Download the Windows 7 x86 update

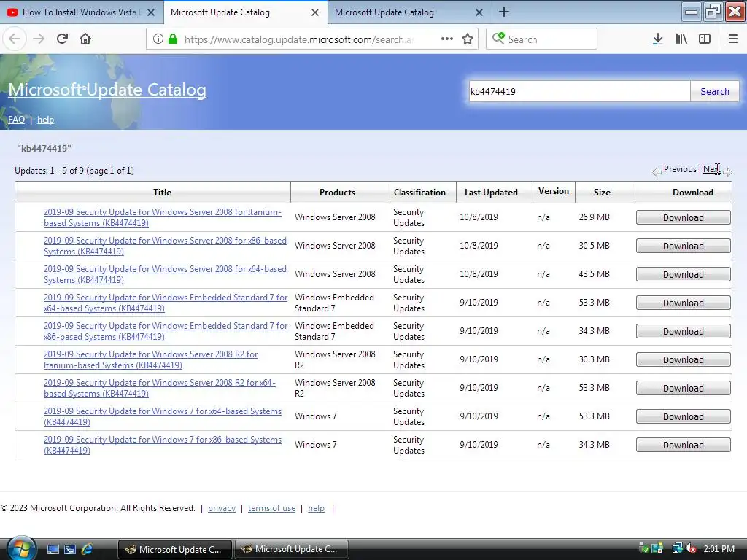coord(683,445)
